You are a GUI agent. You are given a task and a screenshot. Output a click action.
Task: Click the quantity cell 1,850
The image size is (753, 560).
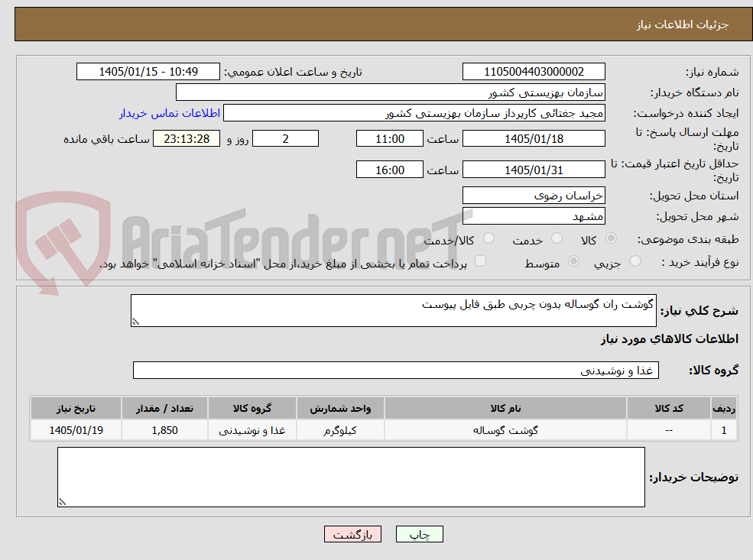[164, 430]
